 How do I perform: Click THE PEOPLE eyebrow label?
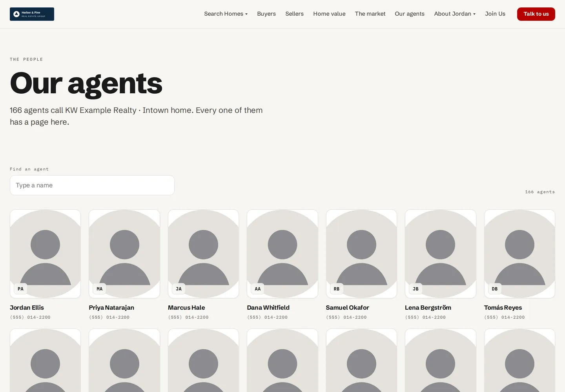pos(26,60)
